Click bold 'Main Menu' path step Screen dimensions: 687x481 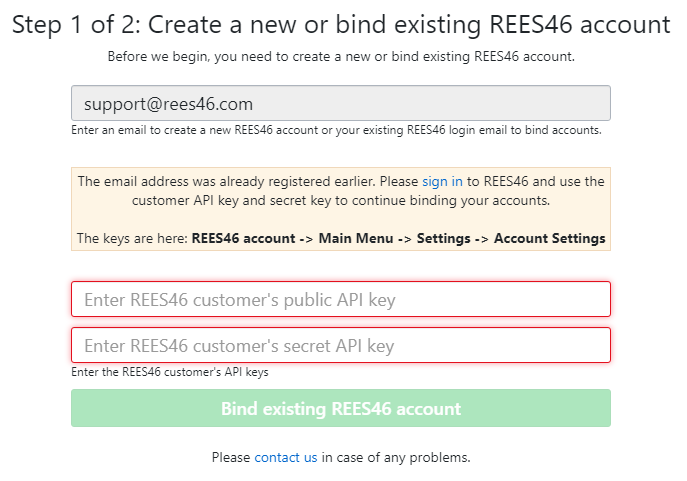[356, 239]
